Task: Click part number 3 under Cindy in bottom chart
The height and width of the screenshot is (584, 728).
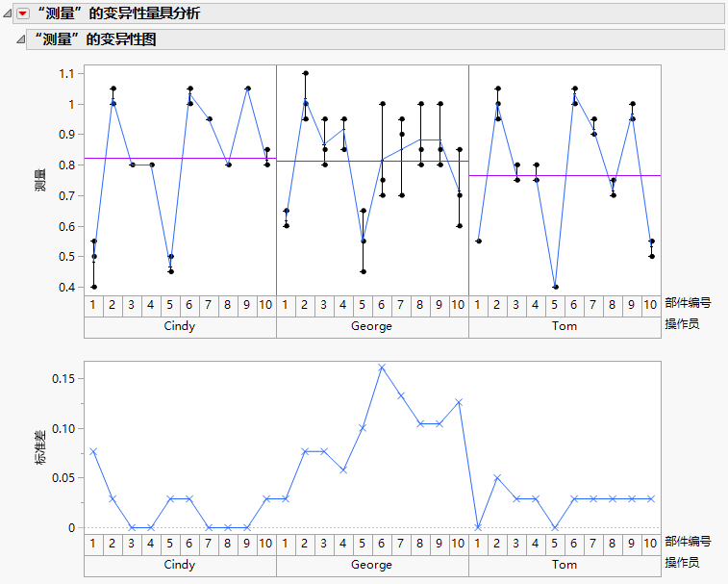Action: click(132, 544)
